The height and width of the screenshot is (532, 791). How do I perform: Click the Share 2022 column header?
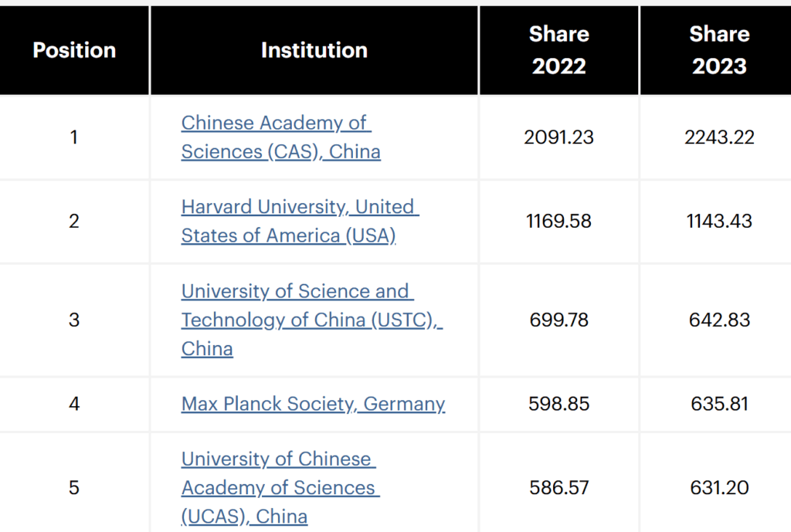[x=559, y=50]
